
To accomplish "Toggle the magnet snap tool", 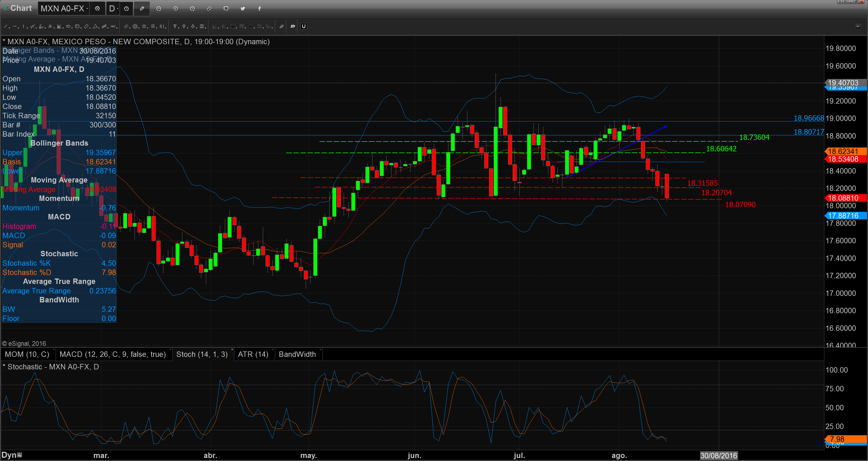I will pos(304,26).
